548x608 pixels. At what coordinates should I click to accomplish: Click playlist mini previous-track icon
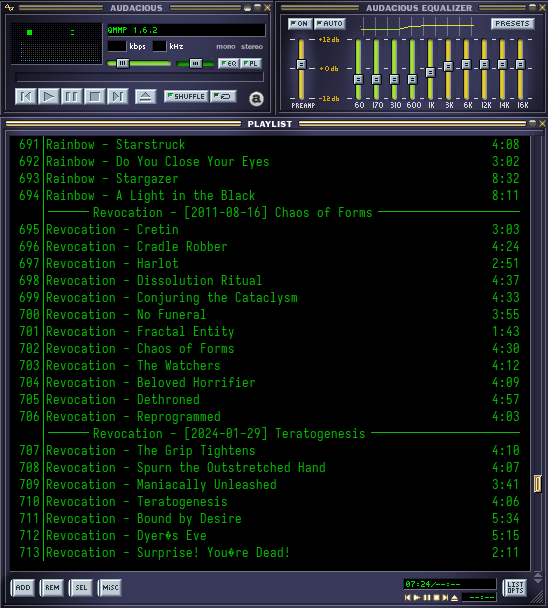click(408, 598)
